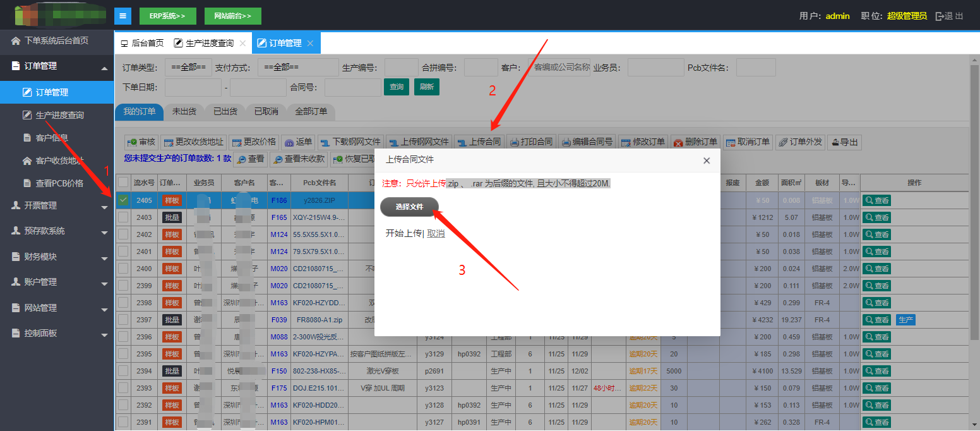Switch to the 生产进度查询 tab
980x431 pixels.
[x=209, y=44]
